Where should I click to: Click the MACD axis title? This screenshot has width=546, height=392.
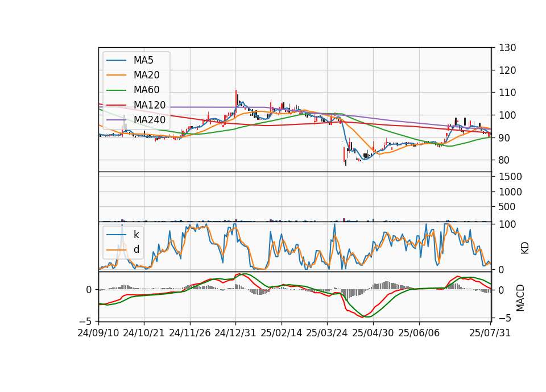click(520, 298)
